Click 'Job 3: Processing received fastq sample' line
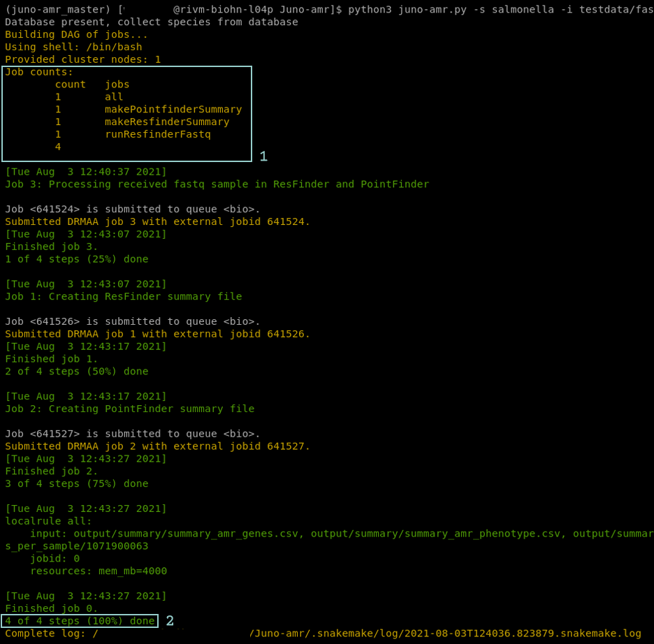This screenshot has height=644, width=654. pos(217,184)
